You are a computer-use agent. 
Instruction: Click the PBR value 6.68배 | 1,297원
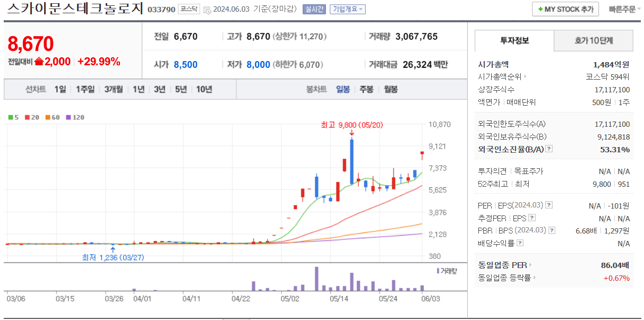(x=603, y=230)
